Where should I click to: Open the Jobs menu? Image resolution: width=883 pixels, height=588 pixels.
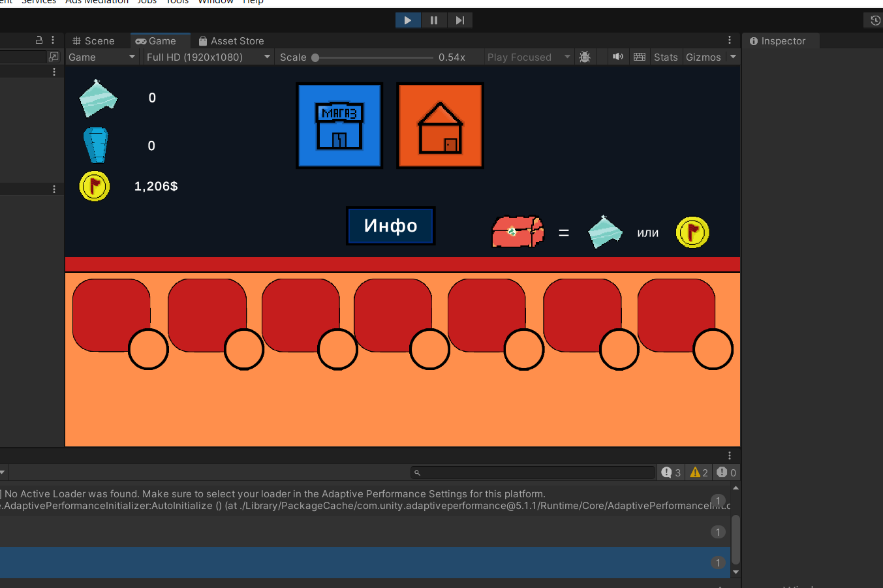147,2
